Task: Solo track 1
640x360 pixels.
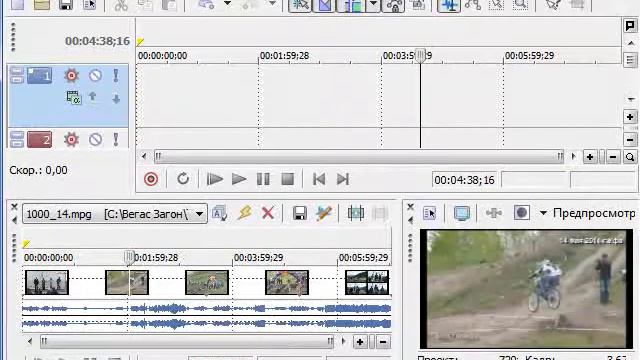Action: (116, 76)
